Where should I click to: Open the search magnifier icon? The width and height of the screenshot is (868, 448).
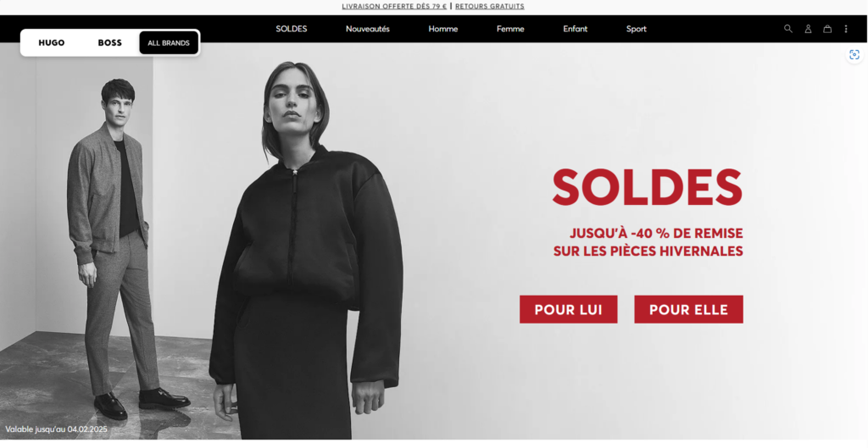pos(787,29)
